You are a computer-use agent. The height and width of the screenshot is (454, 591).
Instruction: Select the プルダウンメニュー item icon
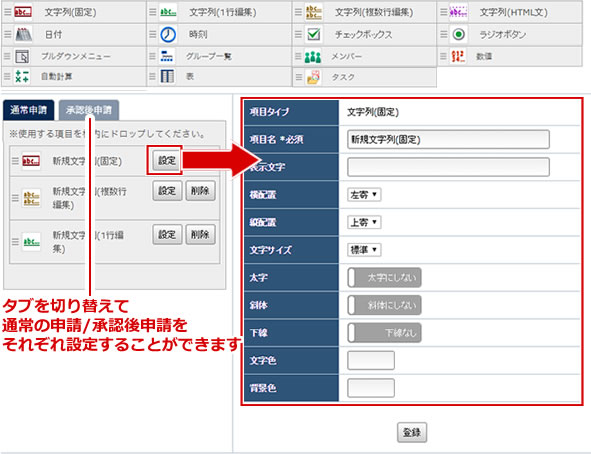pyautogui.click(x=22, y=57)
